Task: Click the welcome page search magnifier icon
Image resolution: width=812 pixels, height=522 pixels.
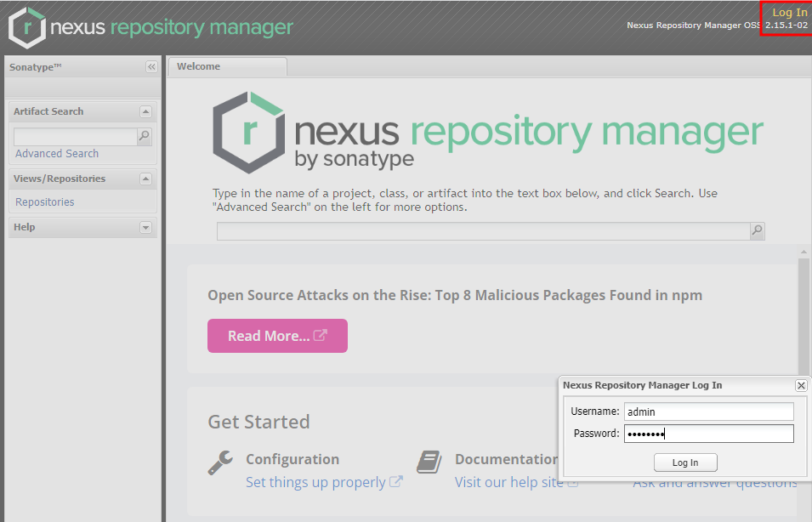Action: 757,230
